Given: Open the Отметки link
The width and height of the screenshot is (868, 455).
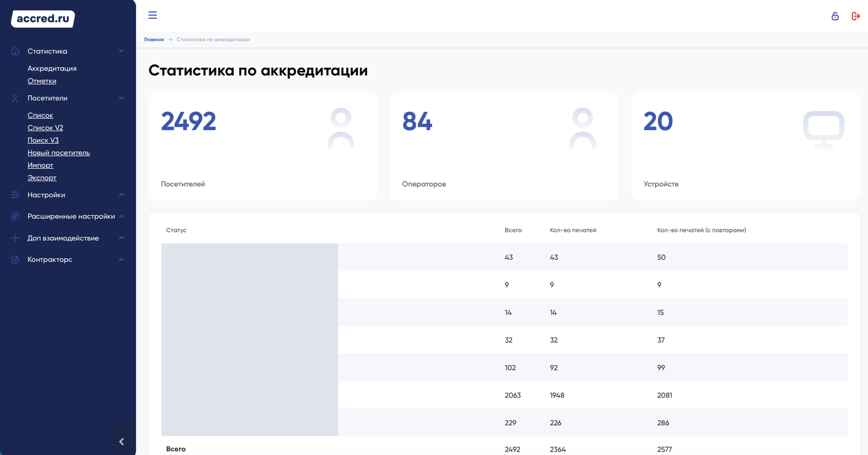Looking at the screenshot, I should (42, 81).
